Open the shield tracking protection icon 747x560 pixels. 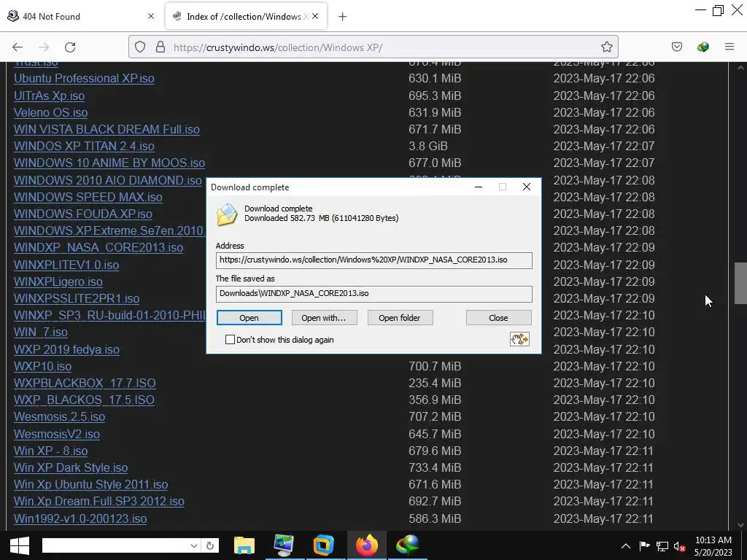pyautogui.click(x=139, y=47)
